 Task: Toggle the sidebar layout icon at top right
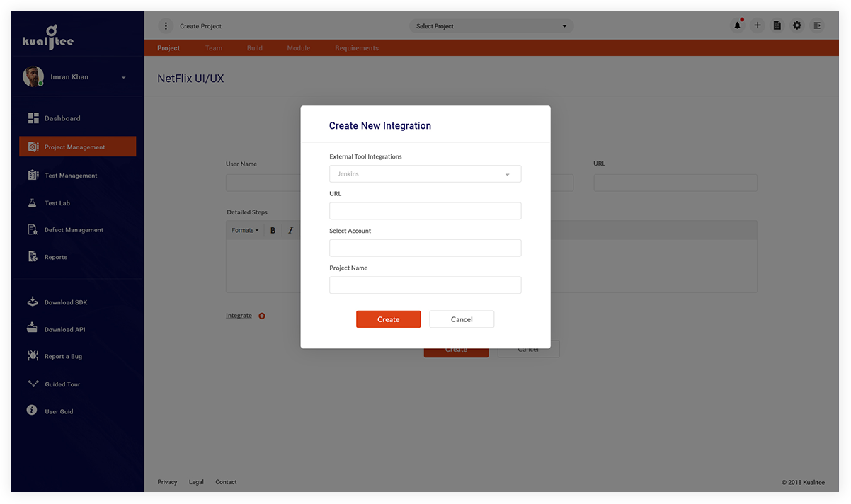817,25
